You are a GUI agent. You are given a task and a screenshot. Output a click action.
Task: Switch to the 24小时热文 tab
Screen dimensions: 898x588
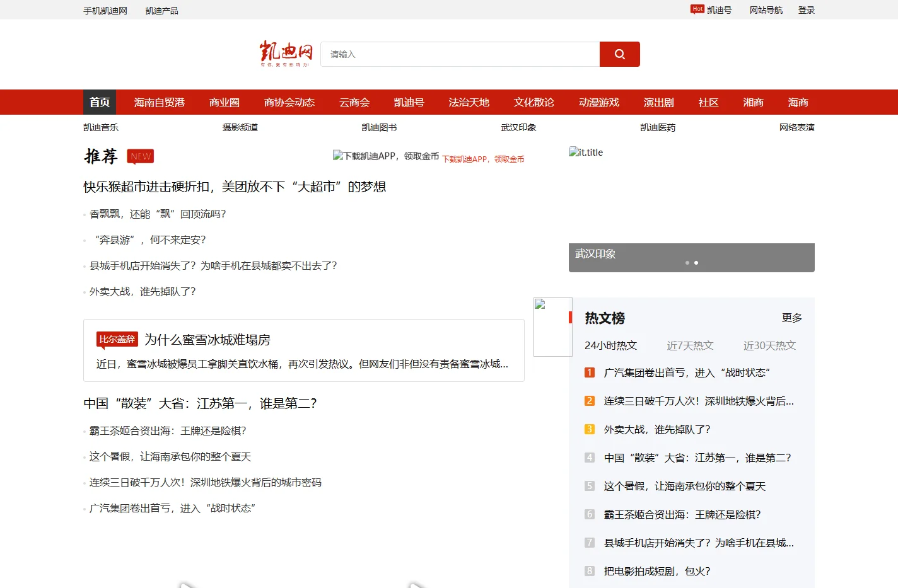(611, 345)
